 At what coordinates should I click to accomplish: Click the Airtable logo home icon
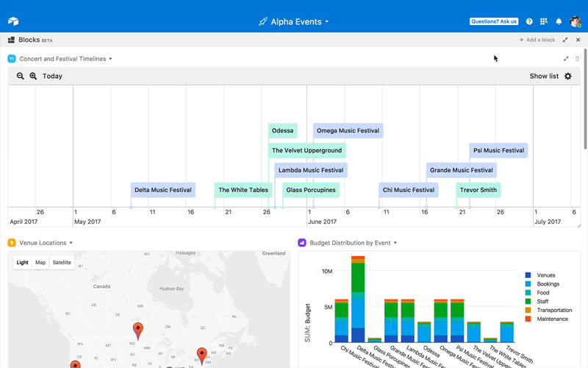(13, 21)
